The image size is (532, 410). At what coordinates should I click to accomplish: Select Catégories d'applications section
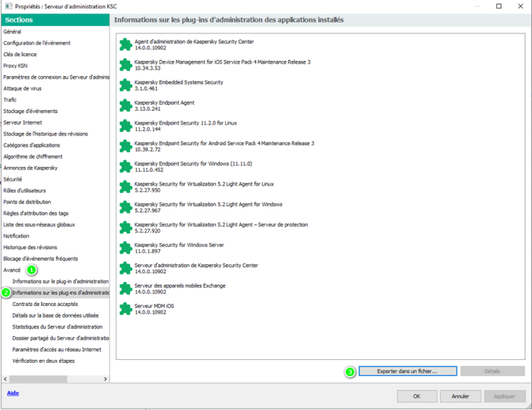tap(32, 145)
